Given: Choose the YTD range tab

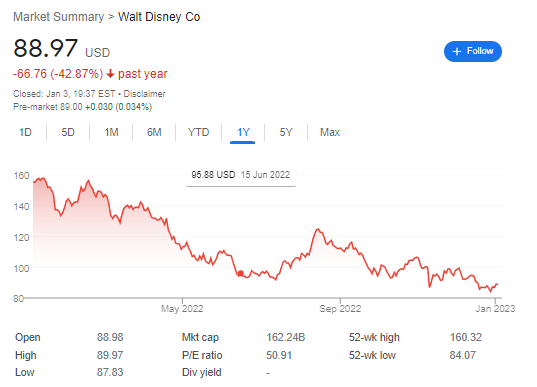Looking at the screenshot, I should (x=198, y=132).
